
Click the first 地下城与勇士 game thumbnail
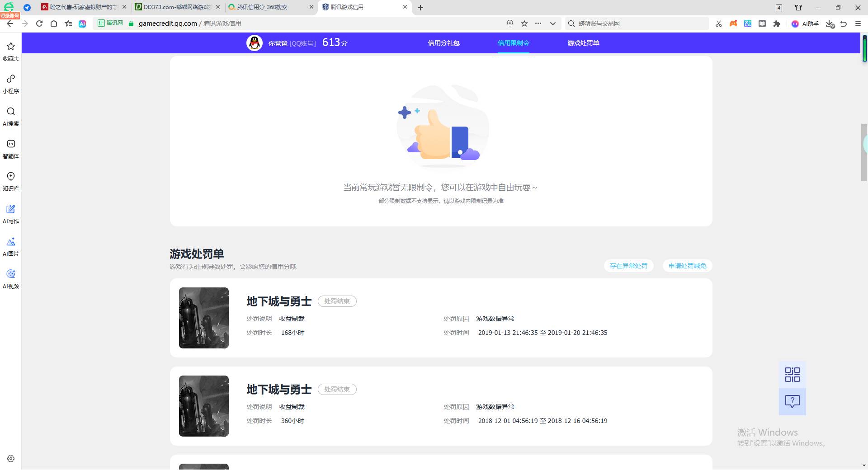tap(204, 318)
